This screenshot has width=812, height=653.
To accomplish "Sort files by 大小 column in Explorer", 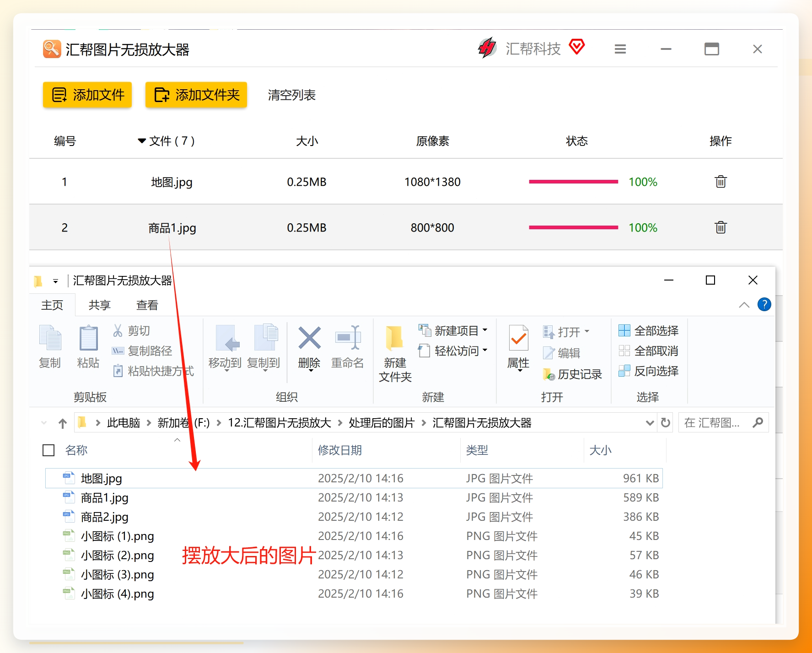I will click(601, 450).
